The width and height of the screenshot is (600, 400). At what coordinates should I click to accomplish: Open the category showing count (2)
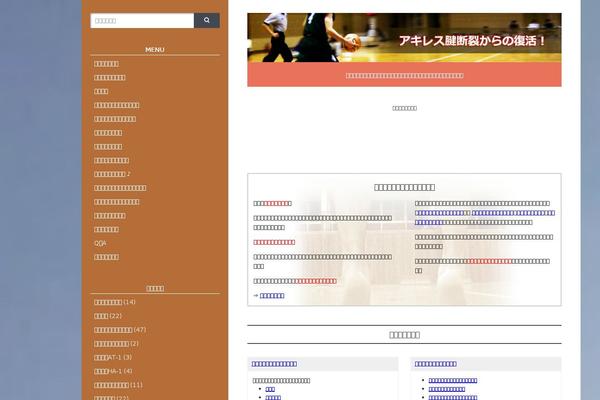click(x=116, y=343)
